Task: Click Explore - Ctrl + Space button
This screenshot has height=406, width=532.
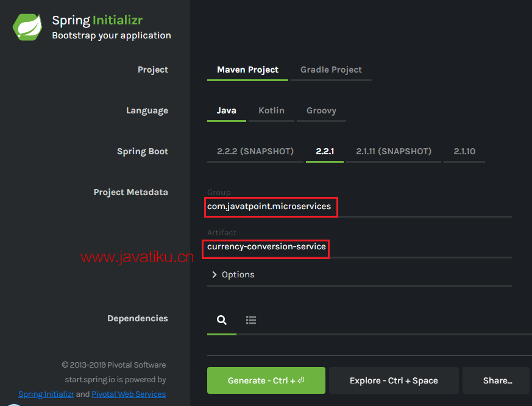Action: tap(394, 380)
